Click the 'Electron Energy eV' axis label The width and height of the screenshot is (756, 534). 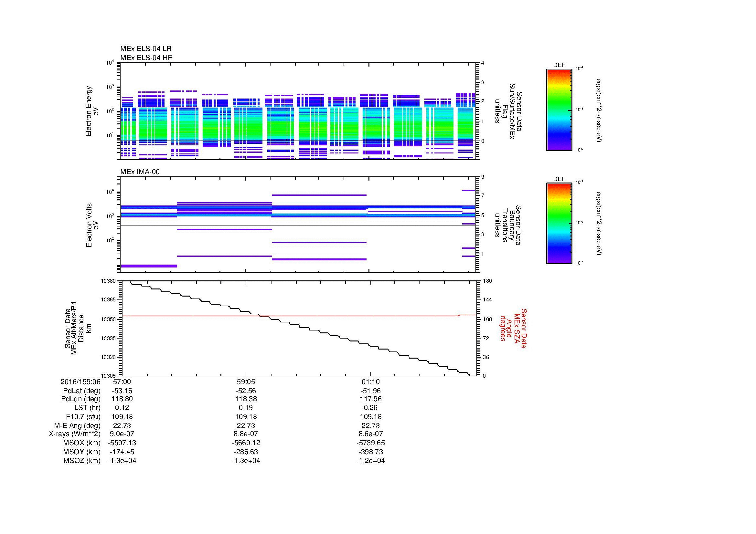(92, 111)
